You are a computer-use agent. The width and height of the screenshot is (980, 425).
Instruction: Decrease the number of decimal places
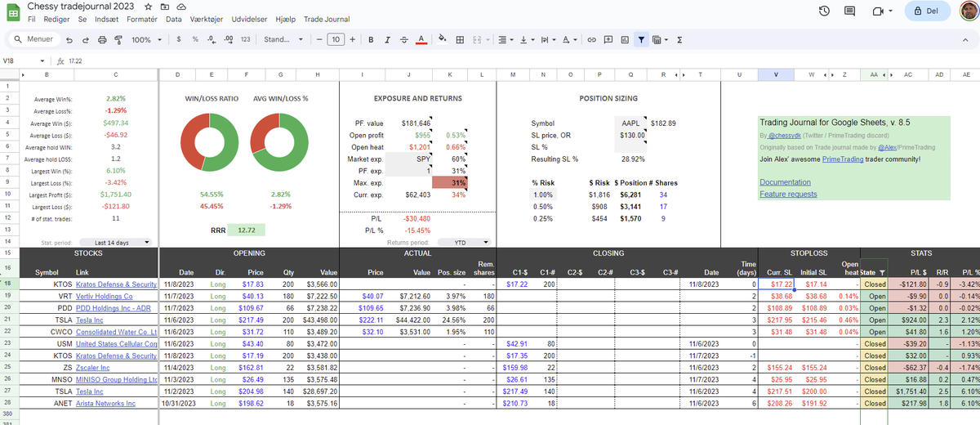pos(211,39)
